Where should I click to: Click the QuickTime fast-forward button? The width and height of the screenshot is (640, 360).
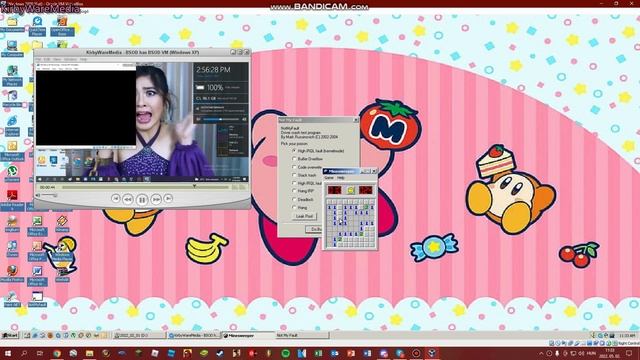(x=156, y=199)
